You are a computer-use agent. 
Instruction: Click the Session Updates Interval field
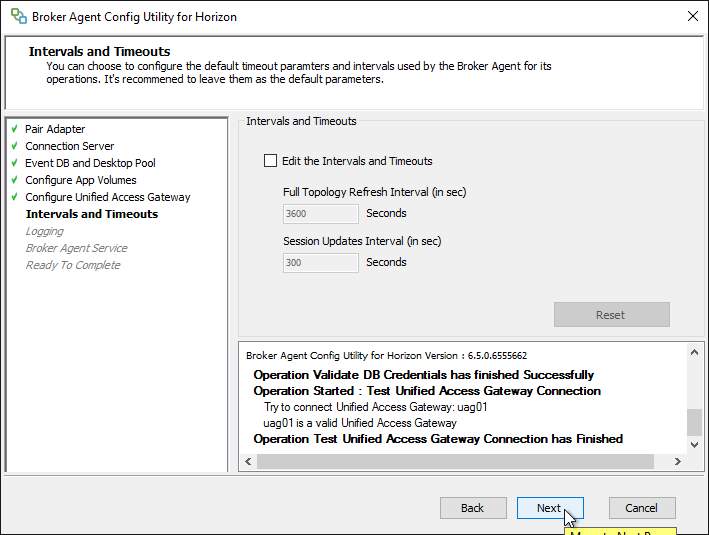tap(321, 262)
